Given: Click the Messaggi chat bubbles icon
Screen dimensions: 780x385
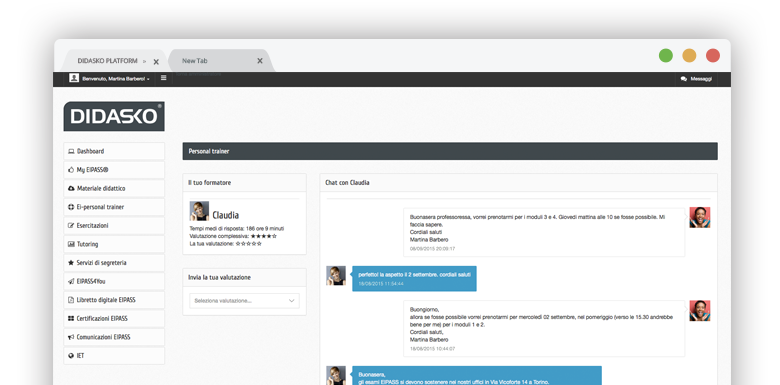Looking at the screenshot, I should point(684,79).
